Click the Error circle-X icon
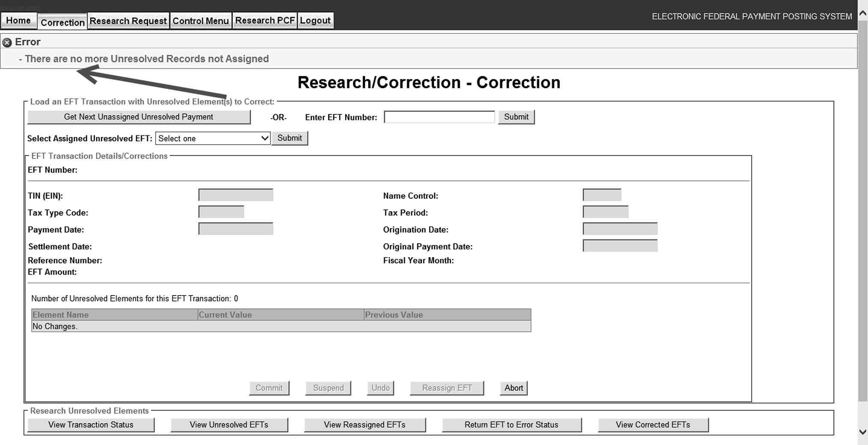Screen dimensions: 868x445 click(7, 42)
